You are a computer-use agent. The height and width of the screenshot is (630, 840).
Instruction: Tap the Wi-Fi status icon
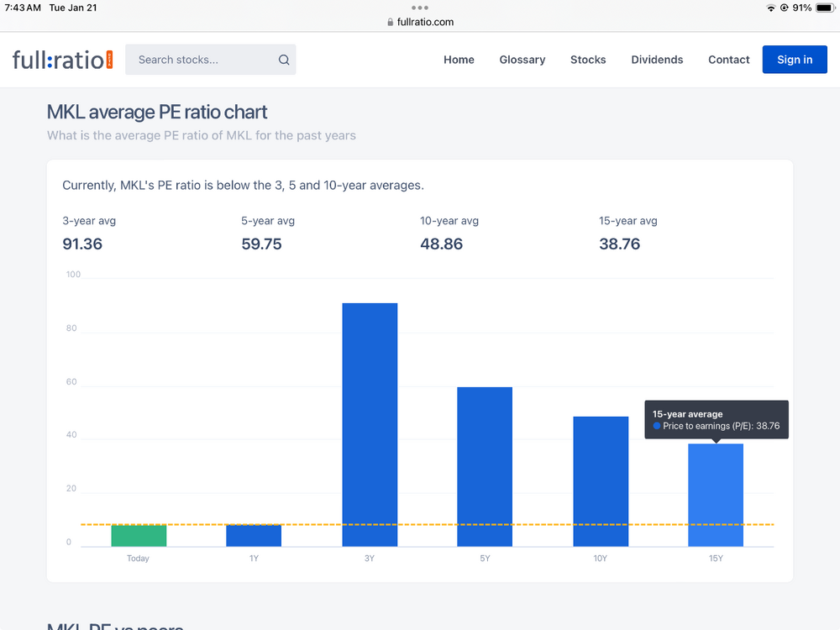click(x=771, y=8)
